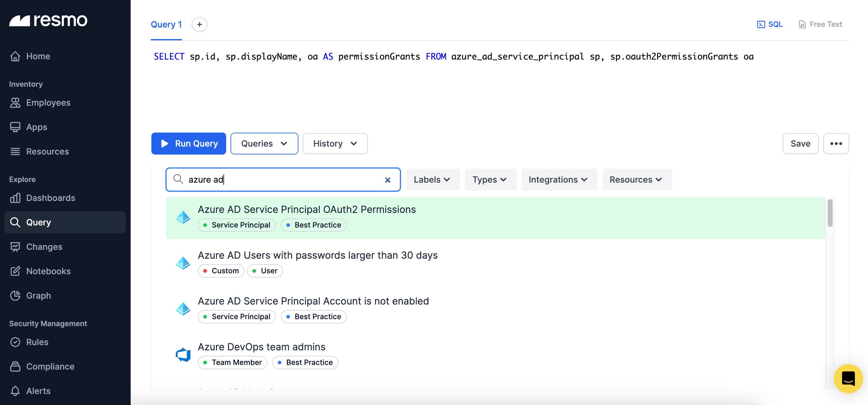
Task: Select the Changes sidebar icon
Action: 16,246
